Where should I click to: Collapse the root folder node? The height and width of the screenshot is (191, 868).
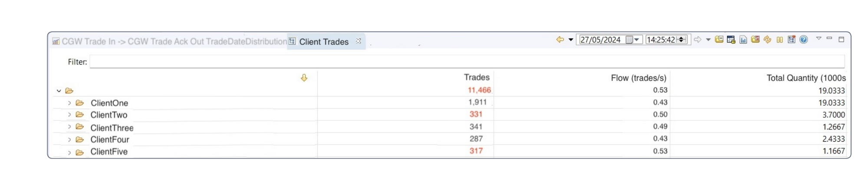(59, 91)
